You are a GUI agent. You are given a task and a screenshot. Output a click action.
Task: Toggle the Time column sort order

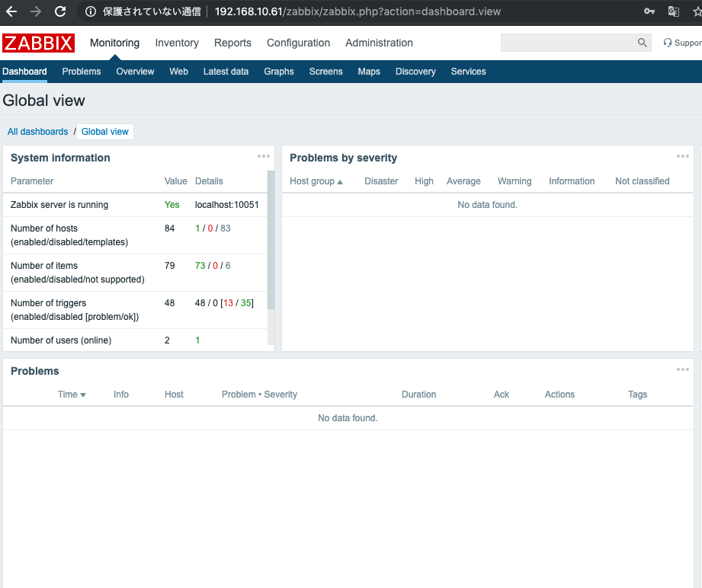[71, 395]
